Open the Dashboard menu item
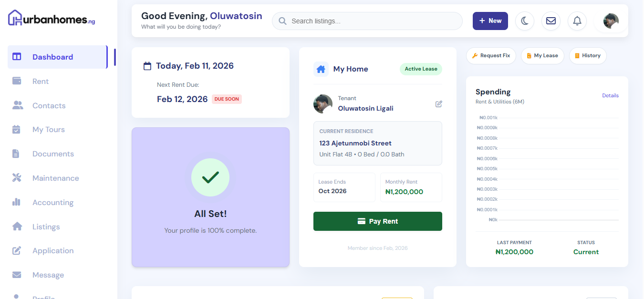 pos(52,57)
